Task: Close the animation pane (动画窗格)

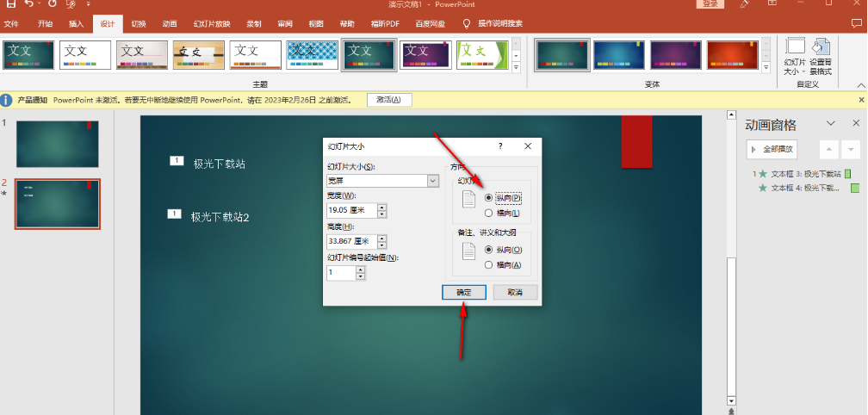Action: (856, 123)
